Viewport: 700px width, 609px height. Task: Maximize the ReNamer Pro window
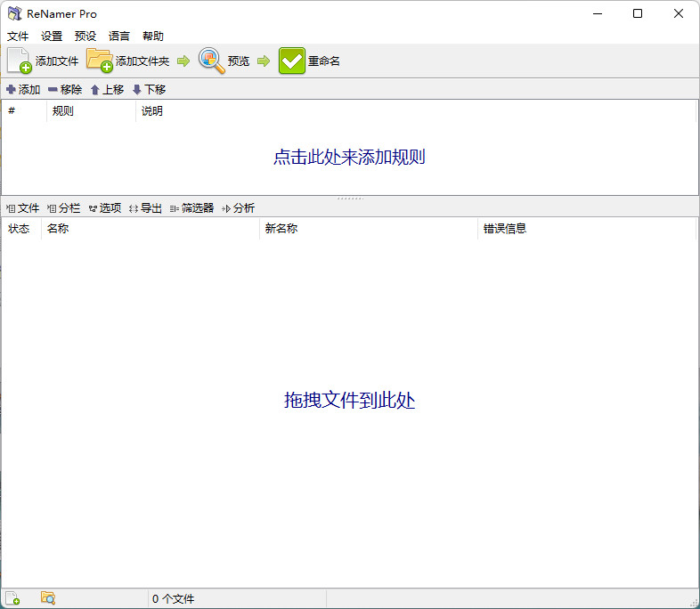point(638,14)
